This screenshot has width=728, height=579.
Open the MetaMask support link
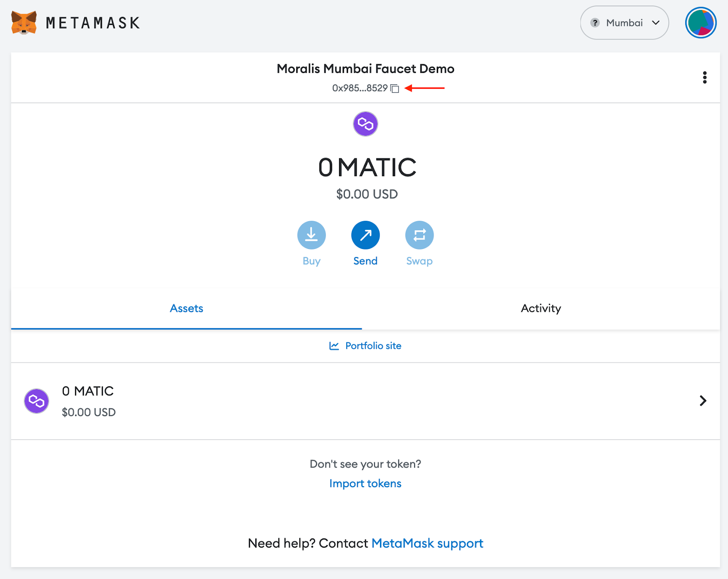427,543
